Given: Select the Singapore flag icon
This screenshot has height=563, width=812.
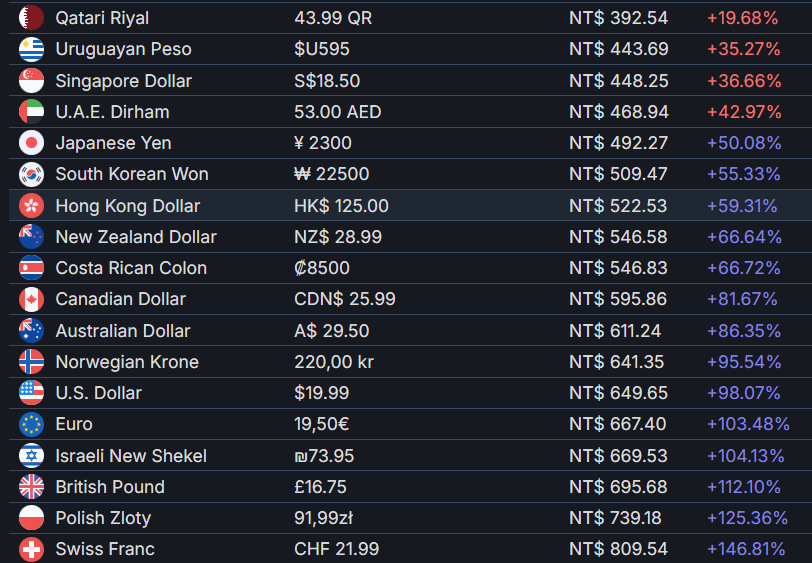Looking at the screenshot, I should click(x=31, y=81).
